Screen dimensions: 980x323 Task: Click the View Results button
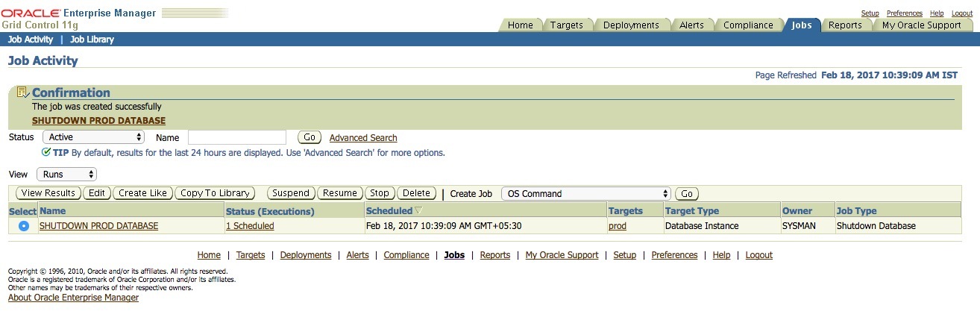(48, 193)
